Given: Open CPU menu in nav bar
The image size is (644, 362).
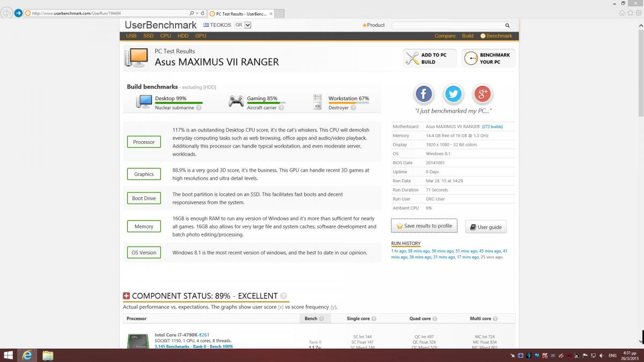Looking at the screenshot, I should pyautogui.click(x=165, y=36).
